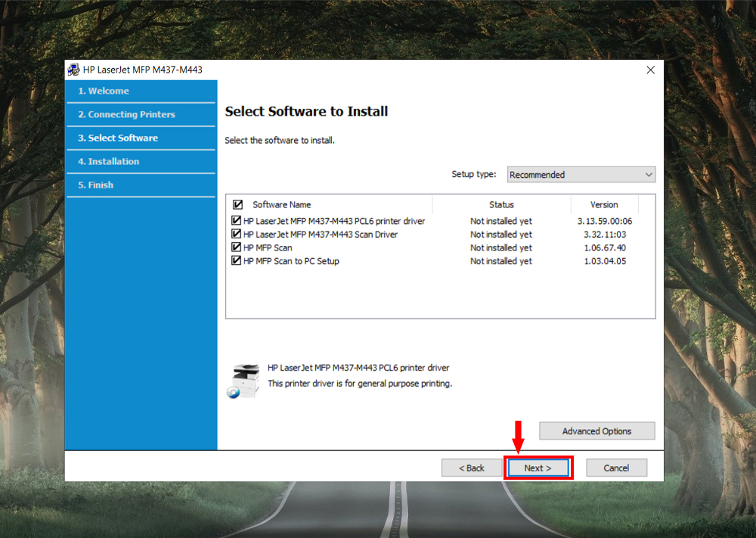Open Advanced Options

[597, 431]
